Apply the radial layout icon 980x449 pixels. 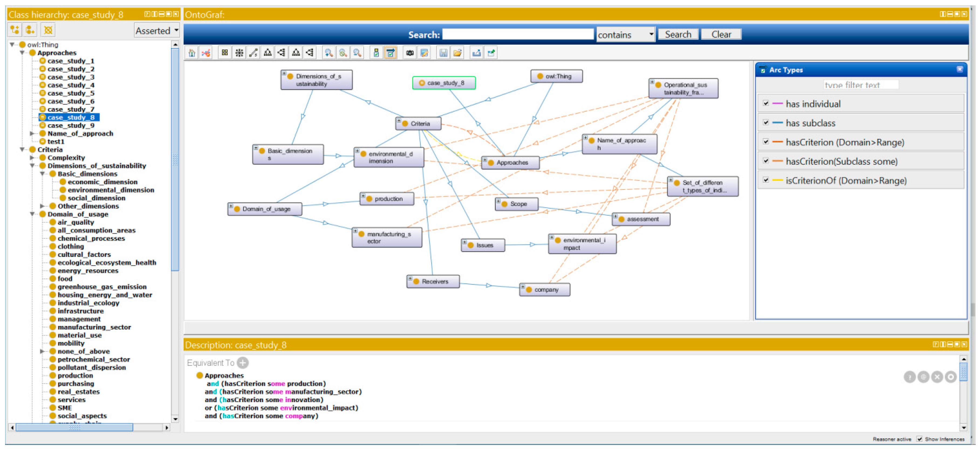pos(239,53)
